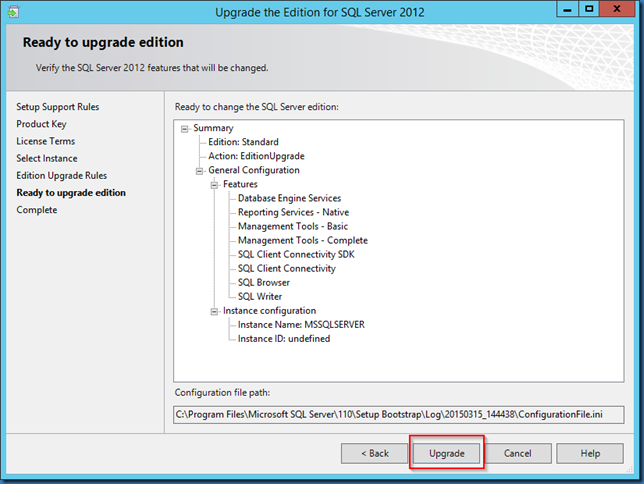Select Management Tools - Basic item

coord(292,226)
